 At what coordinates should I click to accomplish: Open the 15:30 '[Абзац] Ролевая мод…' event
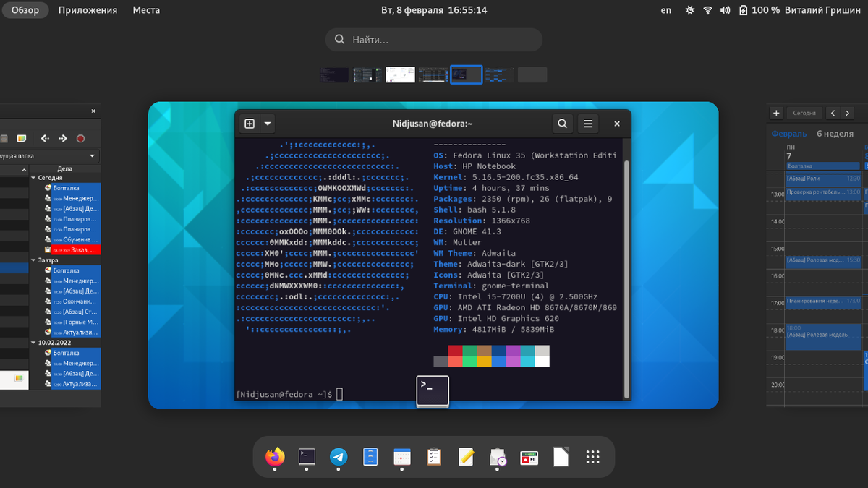click(823, 264)
